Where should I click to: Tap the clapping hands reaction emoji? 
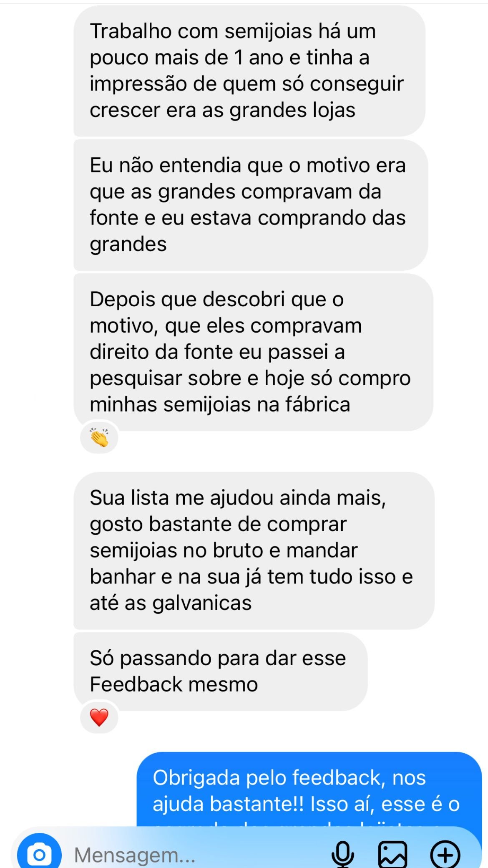pos(99,438)
